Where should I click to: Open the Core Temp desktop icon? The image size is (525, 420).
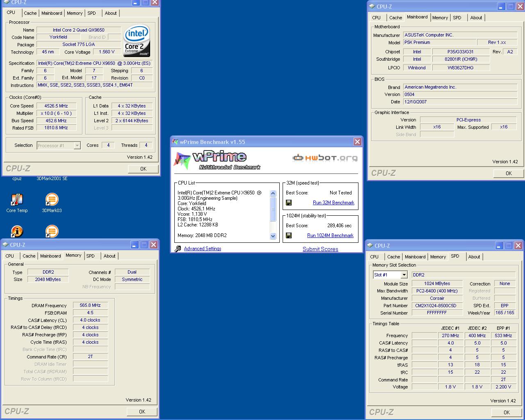(17, 200)
